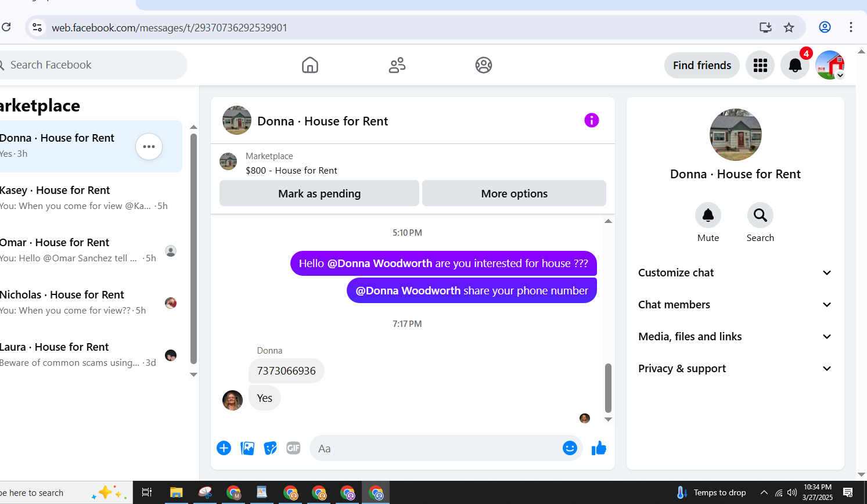Open Task View on the taskbar
The width and height of the screenshot is (867, 504).
(147, 493)
